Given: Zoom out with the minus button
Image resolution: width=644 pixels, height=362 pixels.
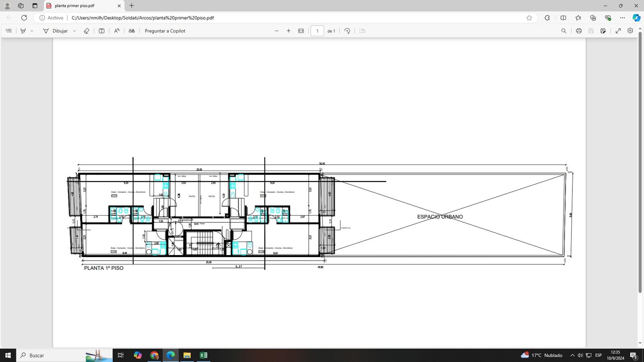Looking at the screenshot, I should click(x=277, y=31).
